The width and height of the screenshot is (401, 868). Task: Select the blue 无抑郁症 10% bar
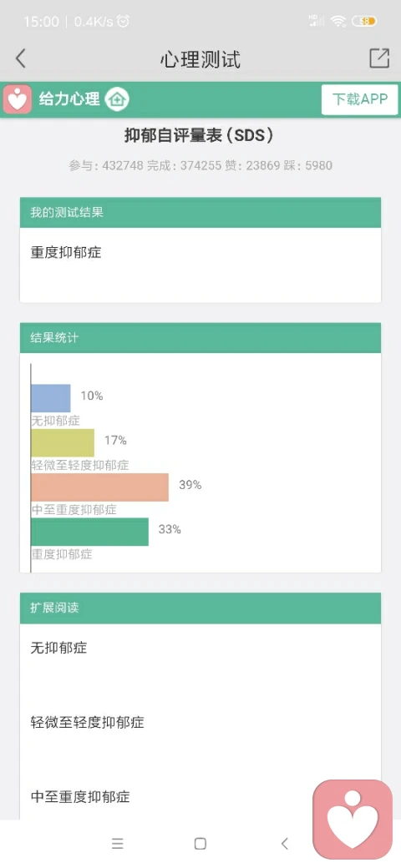pos(51,398)
